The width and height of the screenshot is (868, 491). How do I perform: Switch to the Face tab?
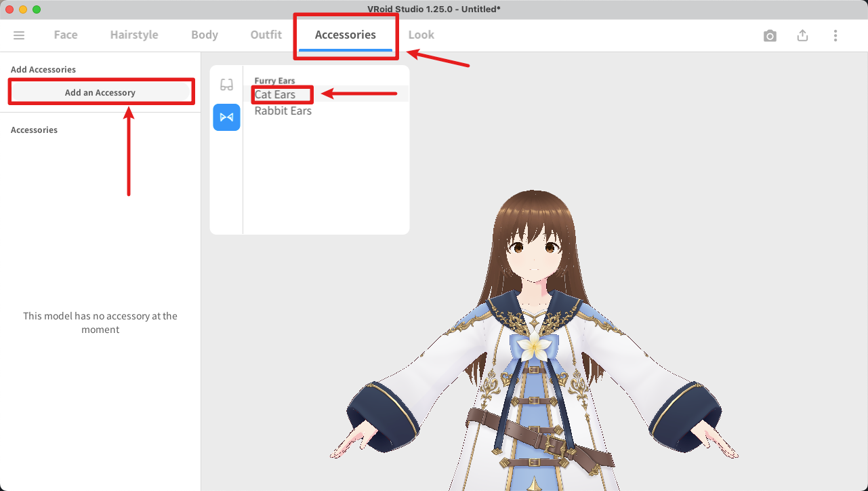tap(66, 35)
